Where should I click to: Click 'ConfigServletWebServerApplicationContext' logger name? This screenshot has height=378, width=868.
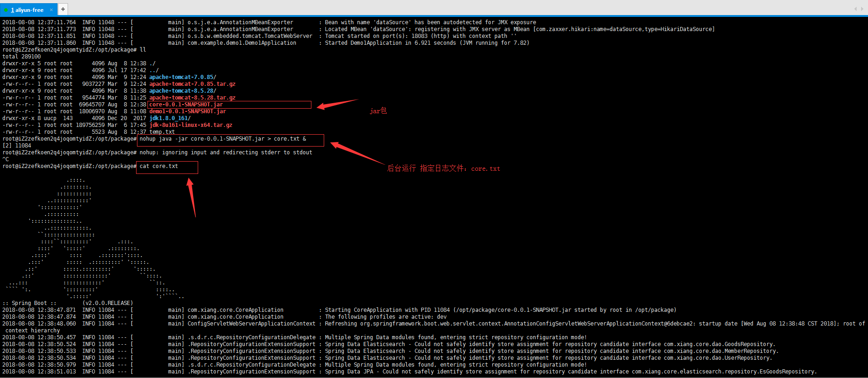[251, 324]
